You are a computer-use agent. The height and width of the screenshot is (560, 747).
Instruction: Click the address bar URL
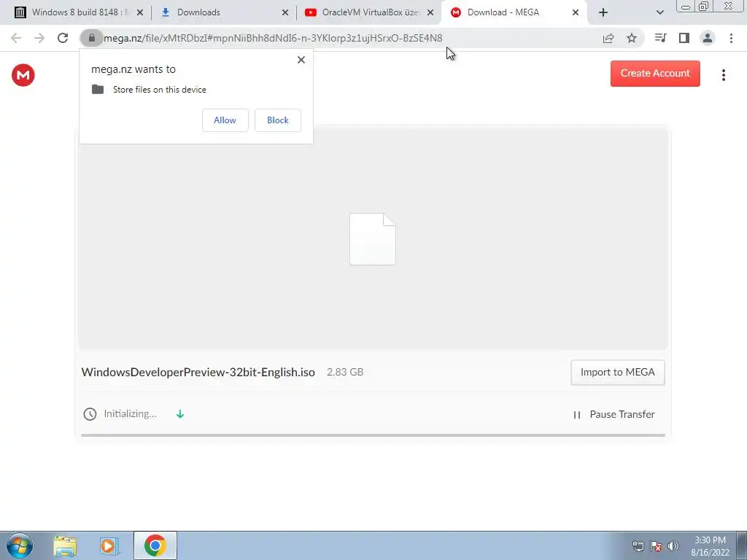[273, 38]
